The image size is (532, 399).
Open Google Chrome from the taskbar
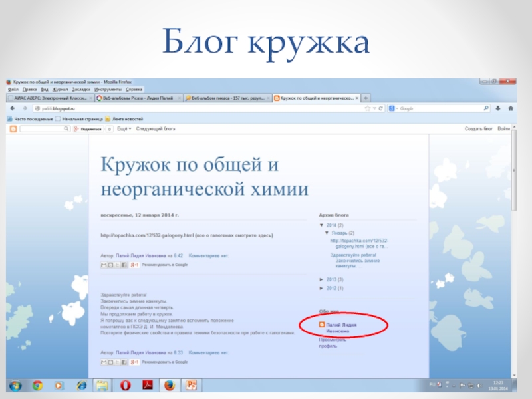click(x=37, y=385)
